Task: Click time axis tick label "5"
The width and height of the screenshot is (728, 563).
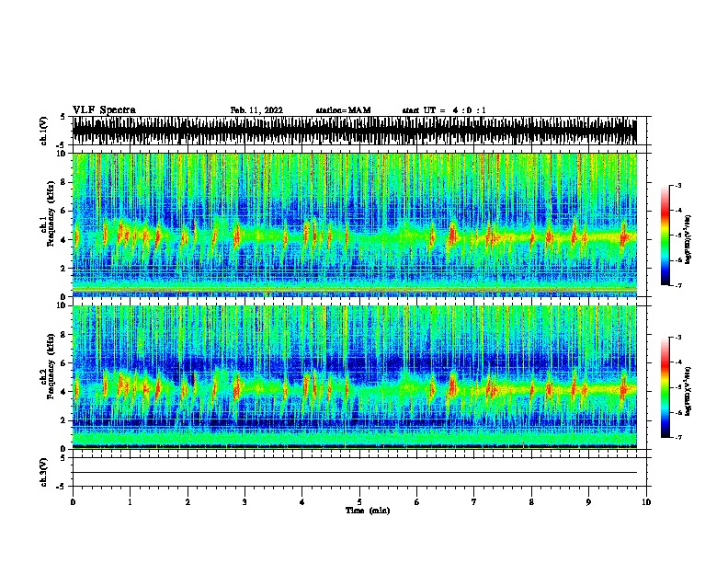Action: [359, 502]
